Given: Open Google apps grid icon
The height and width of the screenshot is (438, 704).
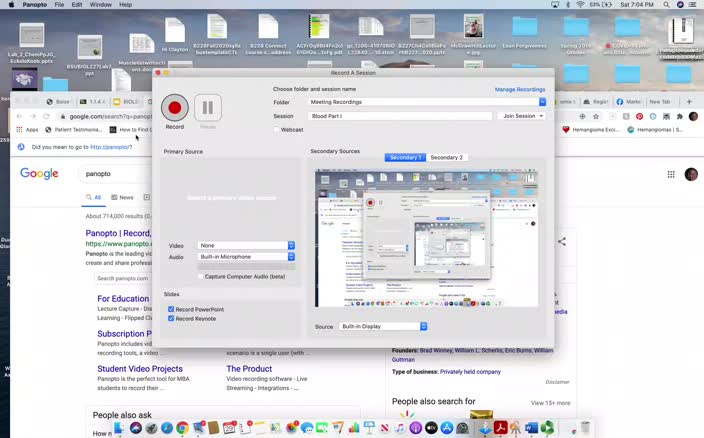Looking at the screenshot, I should click(671, 174).
